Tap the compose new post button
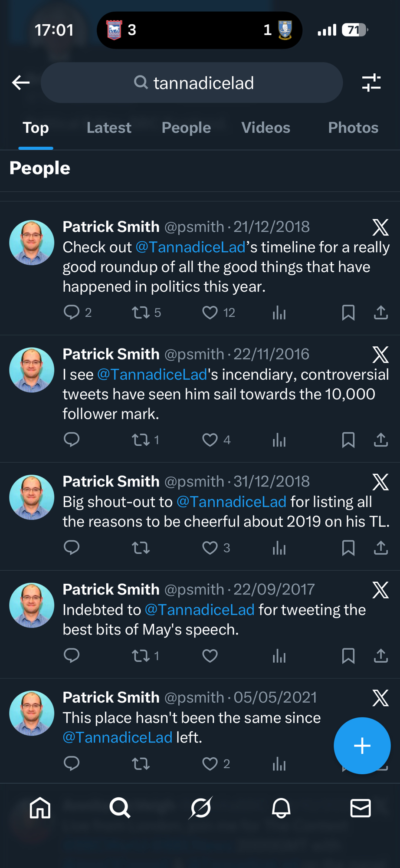 (x=362, y=746)
